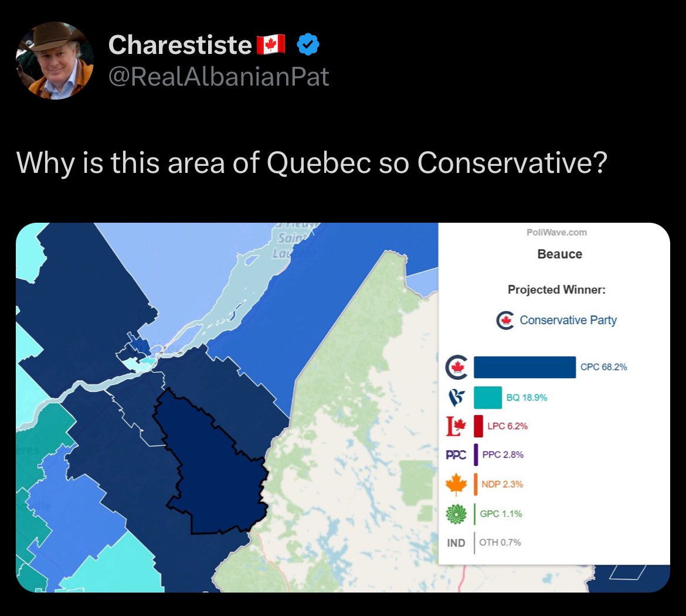Click the Beauce riding title heading
The image size is (686, 616).
(x=559, y=254)
